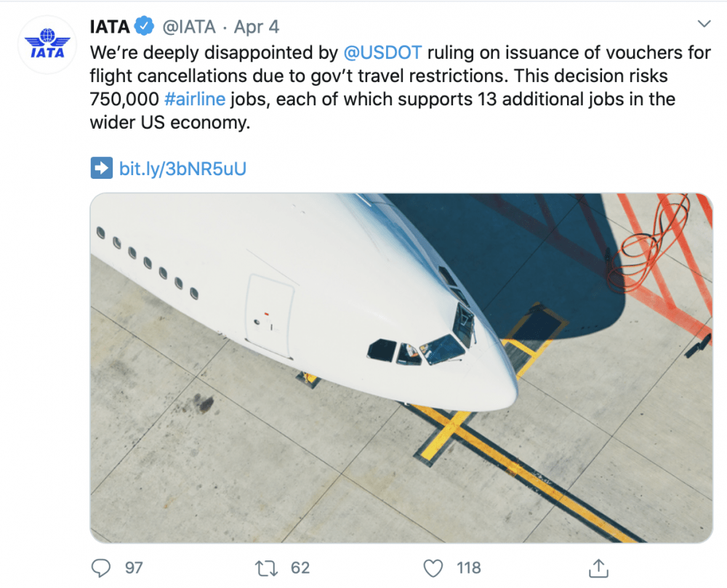Like the tweet with the heart icon

(433, 568)
